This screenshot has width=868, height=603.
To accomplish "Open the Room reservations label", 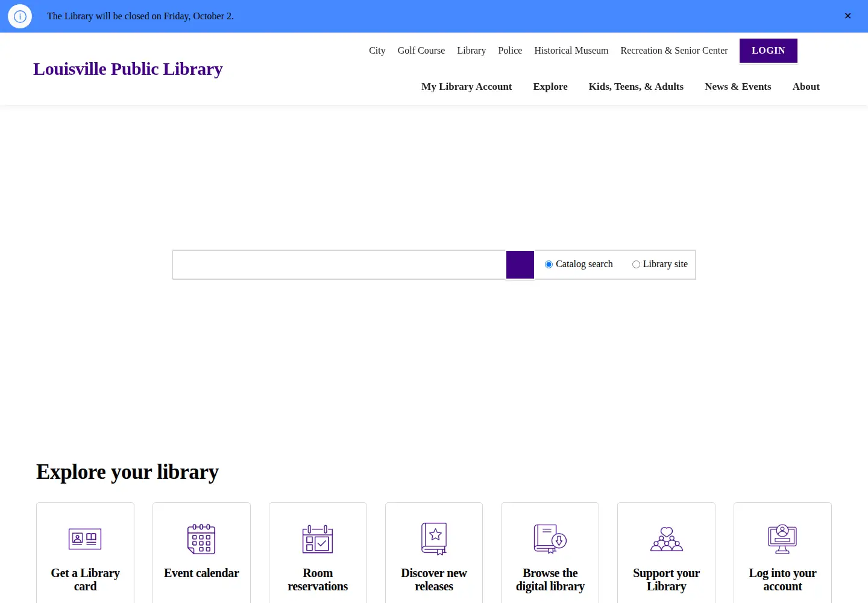I will point(318,579).
